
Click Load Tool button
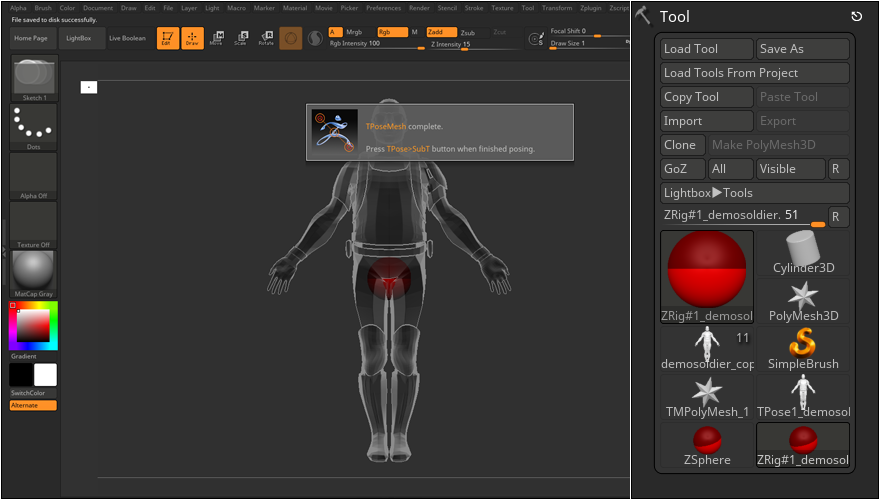(707, 49)
